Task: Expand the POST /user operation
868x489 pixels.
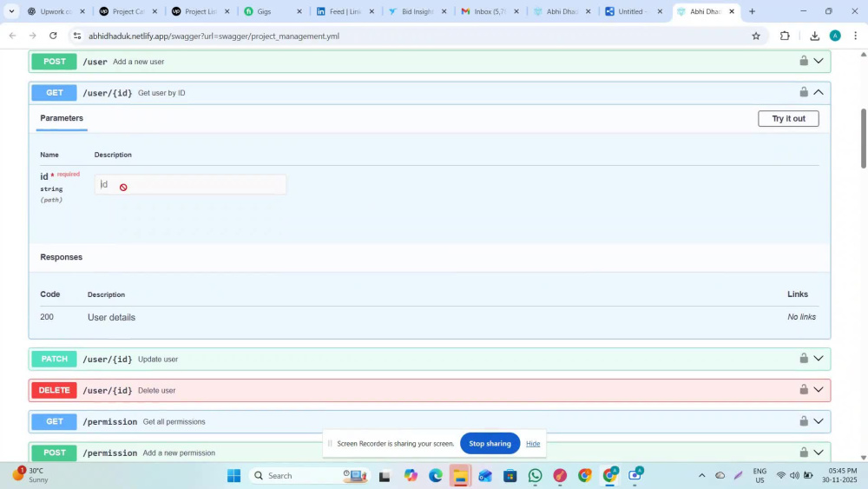Action: [819, 61]
